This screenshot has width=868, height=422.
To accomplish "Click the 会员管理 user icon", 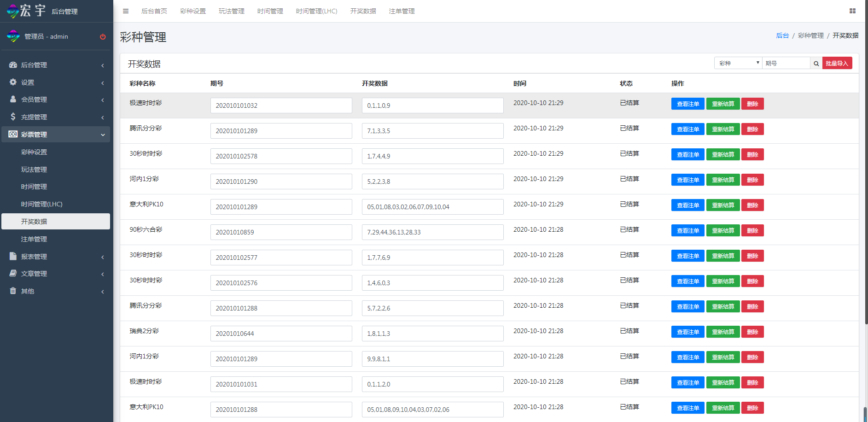I will coord(13,99).
